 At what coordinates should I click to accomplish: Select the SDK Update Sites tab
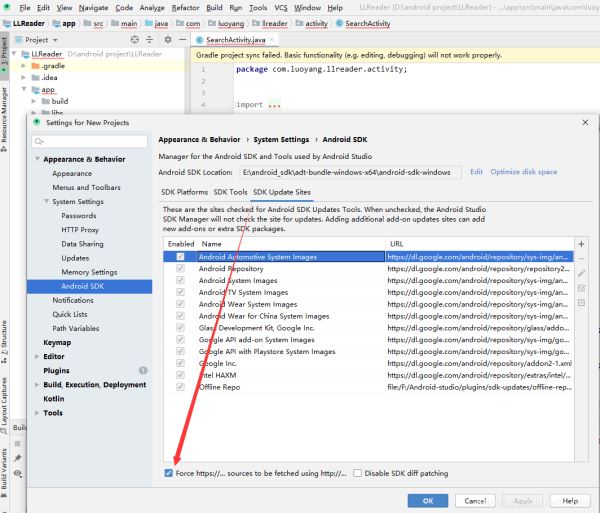tap(282, 192)
